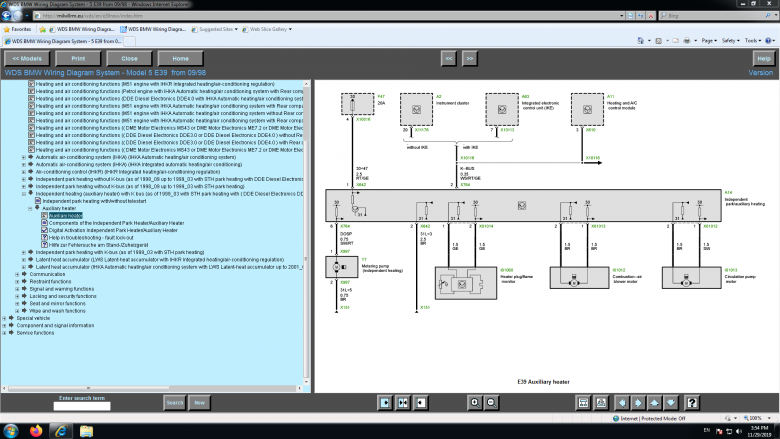
Task: Open File Explorer from the taskbar
Action: (86, 431)
